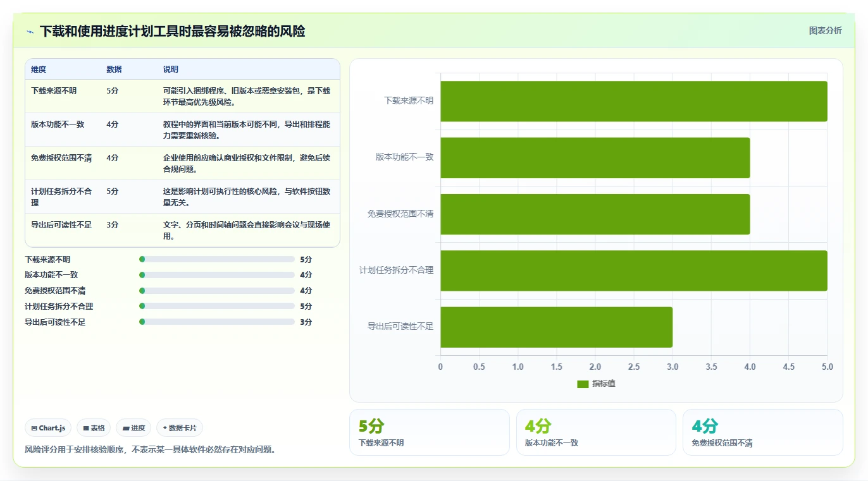
Task: Click the 维度 column header
Action: [39, 70]
